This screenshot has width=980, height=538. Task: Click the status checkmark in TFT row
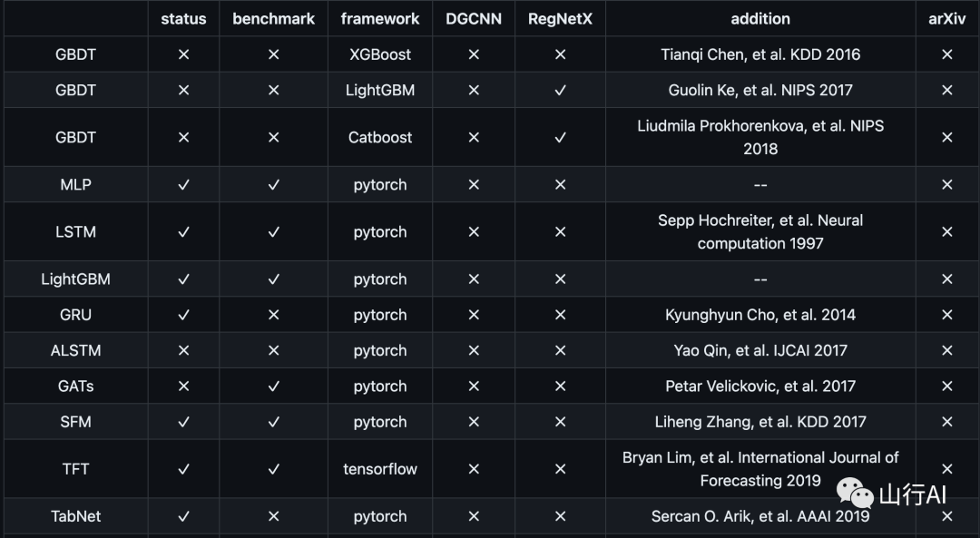pos(183,469)
